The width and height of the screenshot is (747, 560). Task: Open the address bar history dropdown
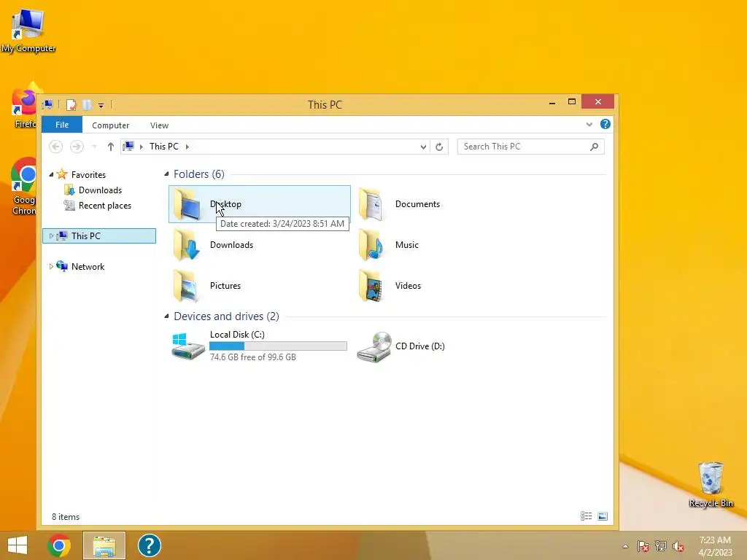(423, 147)
